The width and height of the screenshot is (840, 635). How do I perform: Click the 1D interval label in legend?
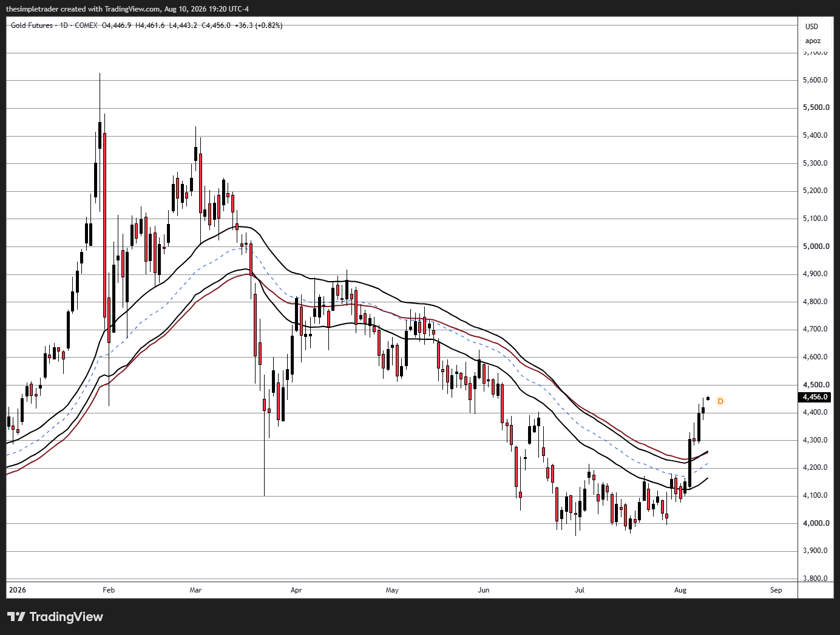(64, 25)
